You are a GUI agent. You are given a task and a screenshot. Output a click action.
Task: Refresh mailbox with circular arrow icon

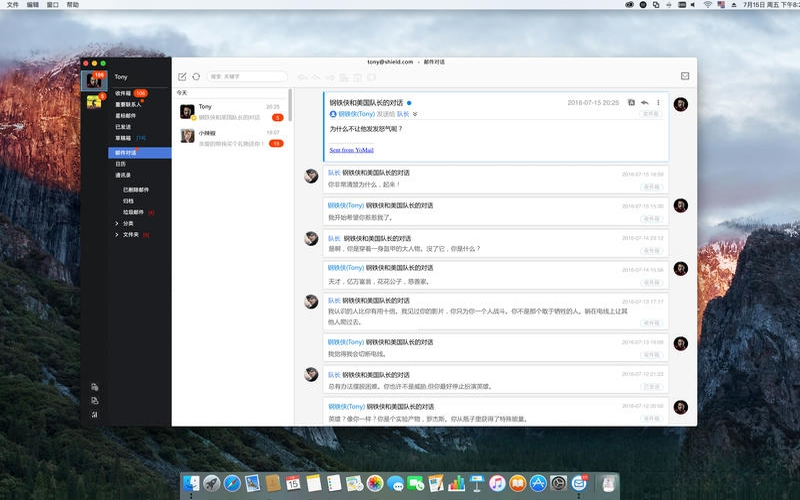(196, 77)
